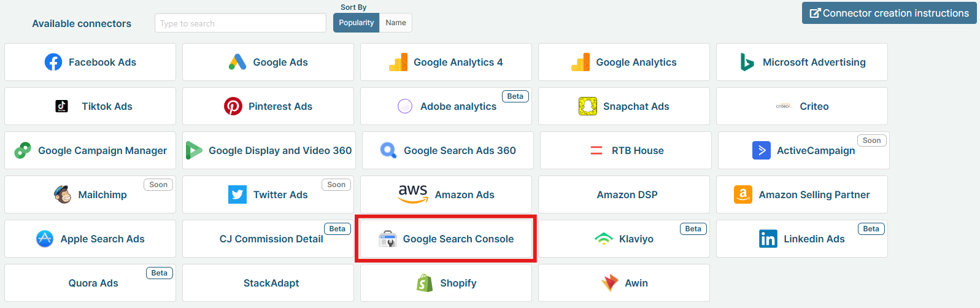
Task: Click the Google Ads triangle logo
Action: 237,62
